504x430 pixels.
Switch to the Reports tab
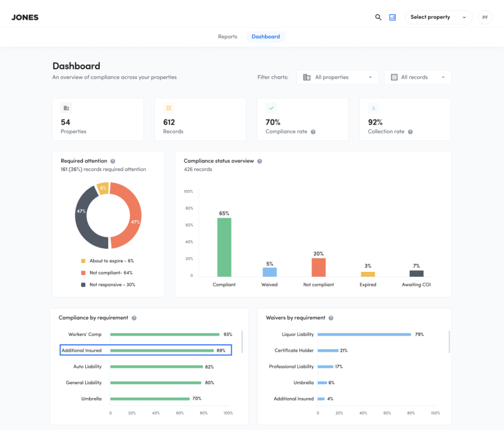coord(227,36)
